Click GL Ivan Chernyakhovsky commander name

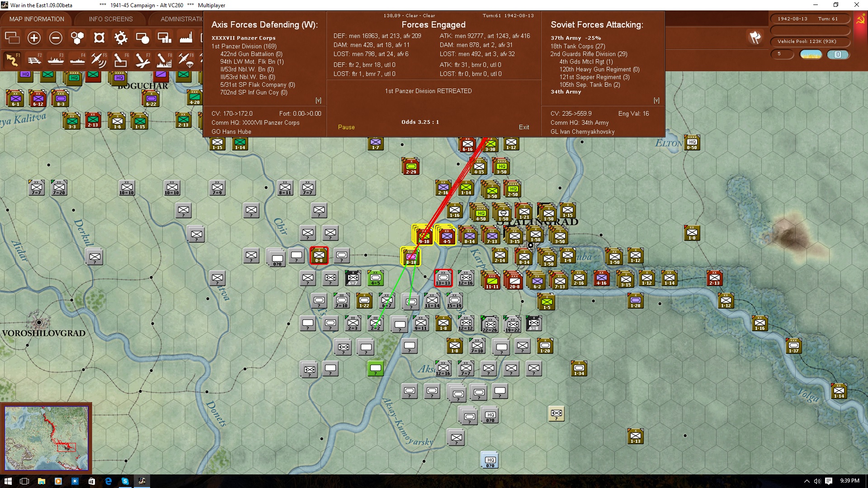(x=582, y=132)
